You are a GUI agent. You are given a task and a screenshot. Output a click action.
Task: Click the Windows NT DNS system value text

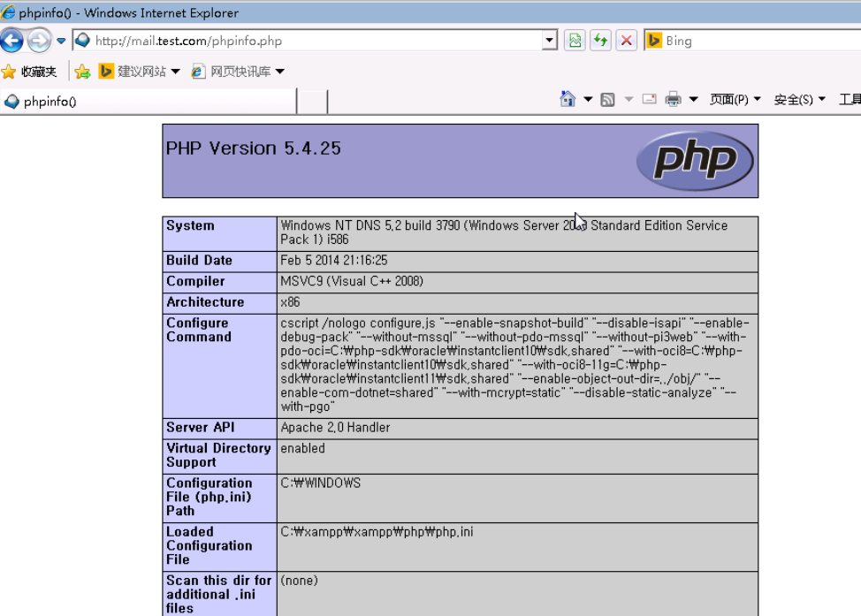[x=504, y=232]
